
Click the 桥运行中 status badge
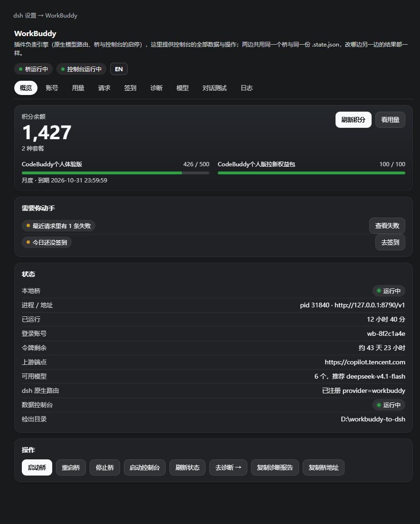coord(33,69)
